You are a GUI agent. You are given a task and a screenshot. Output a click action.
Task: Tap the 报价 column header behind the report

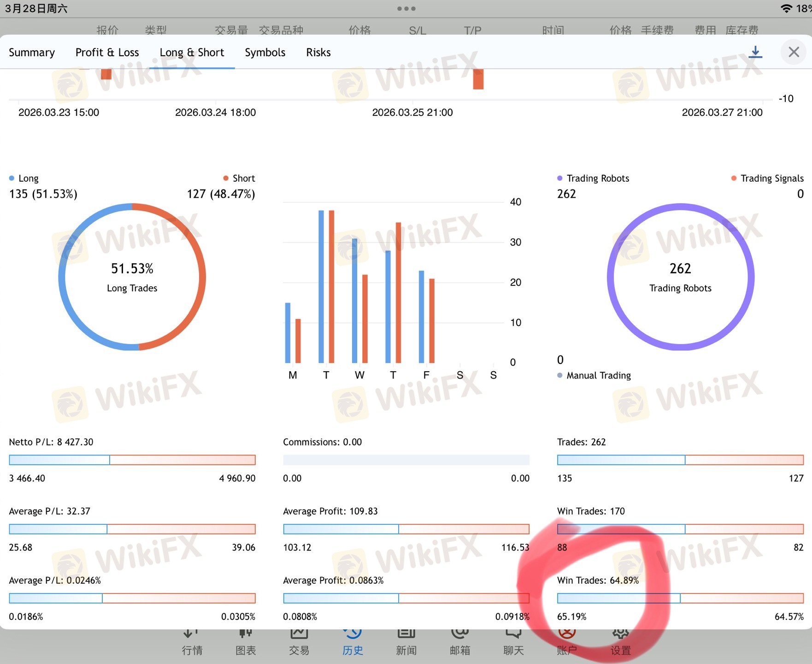pos(107,30)
